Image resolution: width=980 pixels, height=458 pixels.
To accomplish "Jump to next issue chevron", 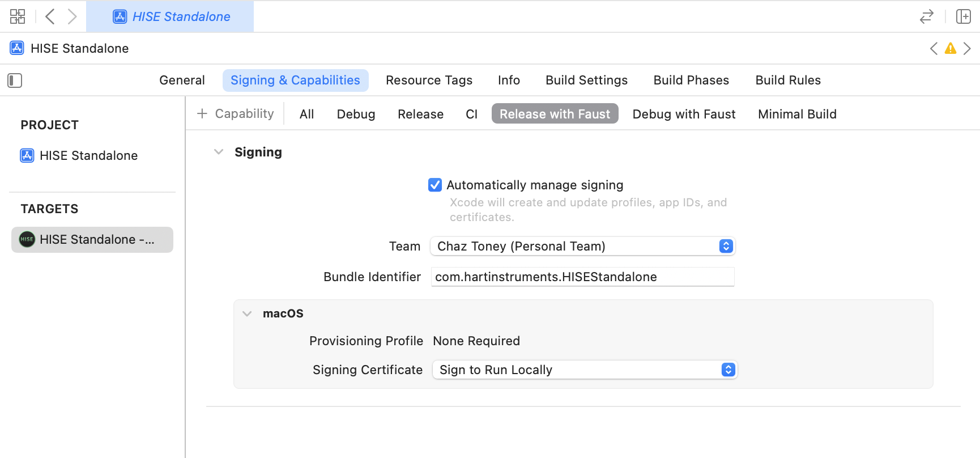I will [x=967, y=49].
